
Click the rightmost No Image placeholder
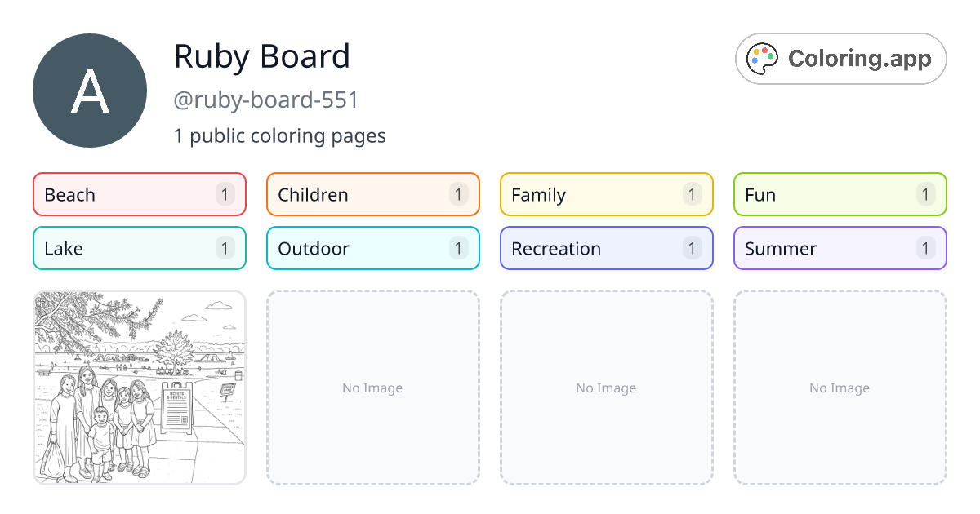(x=840, y=388)
